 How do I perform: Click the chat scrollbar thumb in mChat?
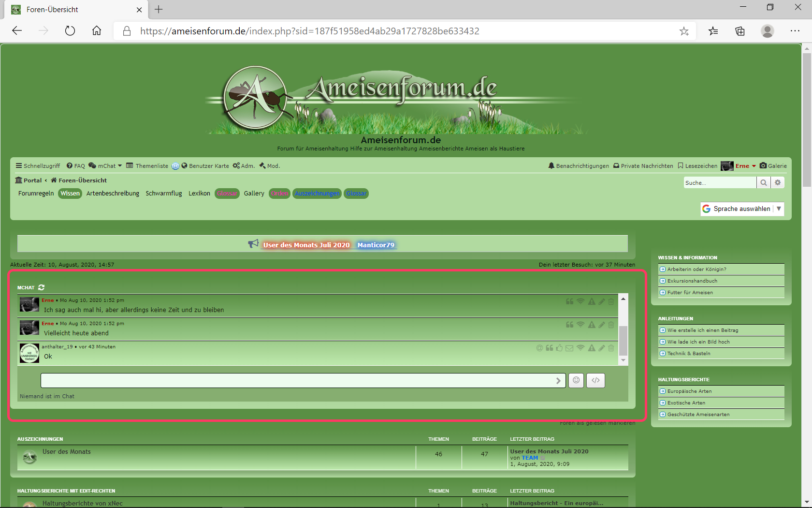pos(623,340)
